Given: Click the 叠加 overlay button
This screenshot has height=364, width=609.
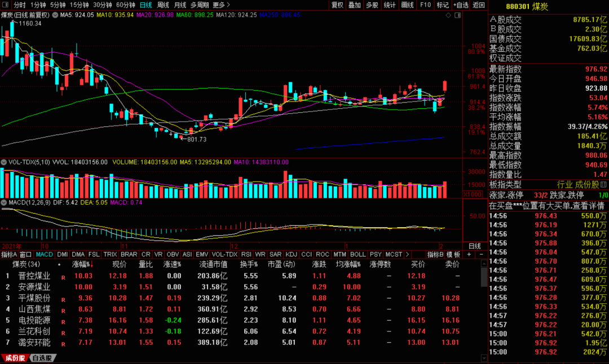Looking at the screenshot, I should tap(355, 5).
